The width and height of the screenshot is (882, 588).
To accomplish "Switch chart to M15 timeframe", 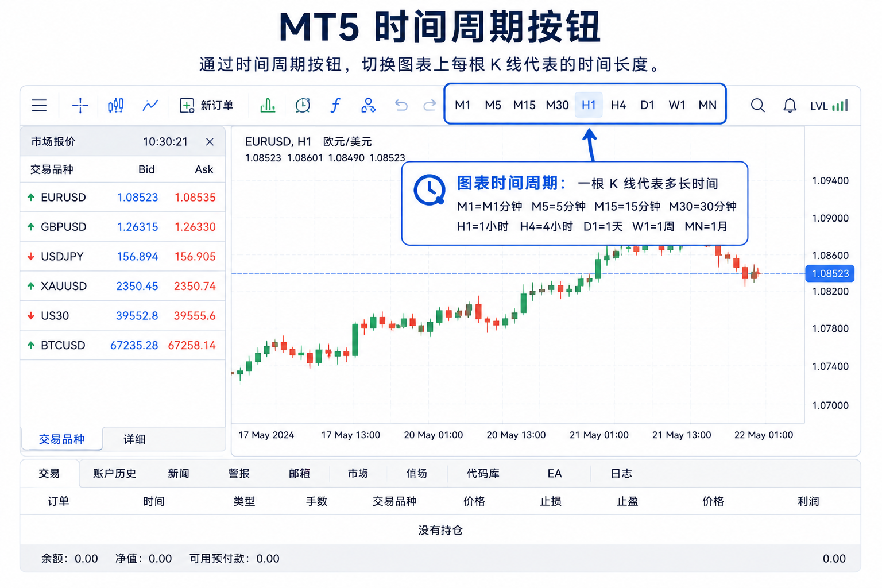I will click(x=524, y=105).
